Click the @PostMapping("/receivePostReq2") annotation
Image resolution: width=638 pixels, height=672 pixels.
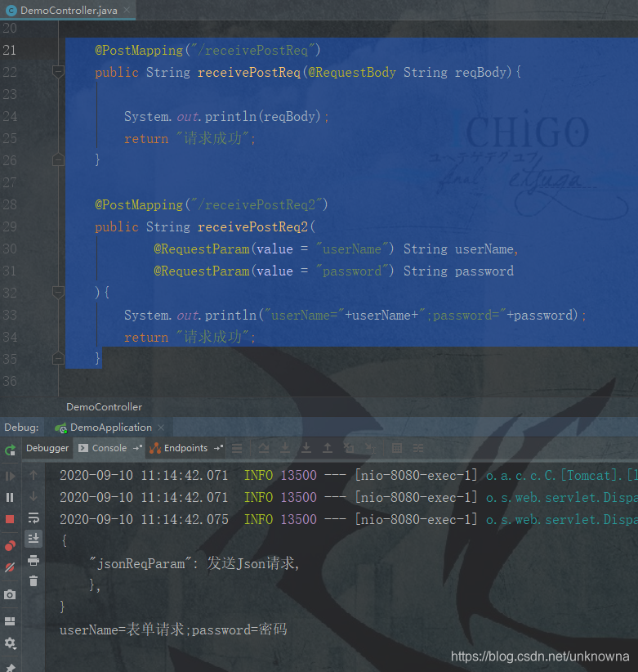[212, 205]
